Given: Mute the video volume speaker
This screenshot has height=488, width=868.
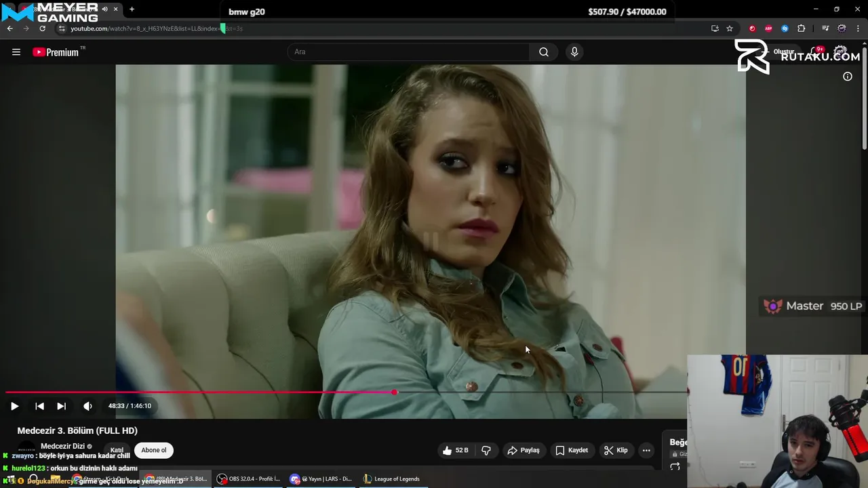Looking at the screenshot, I should [87, 406].
